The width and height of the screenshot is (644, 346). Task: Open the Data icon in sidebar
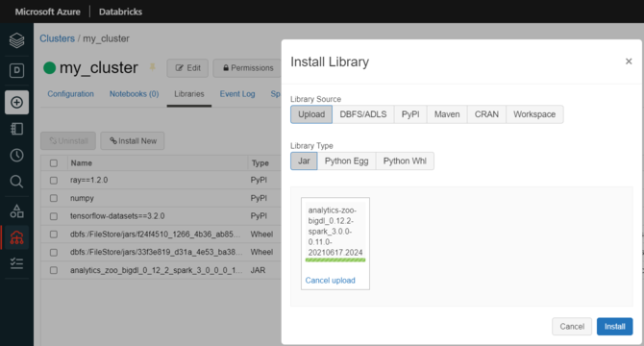click(x=17, y=70)
